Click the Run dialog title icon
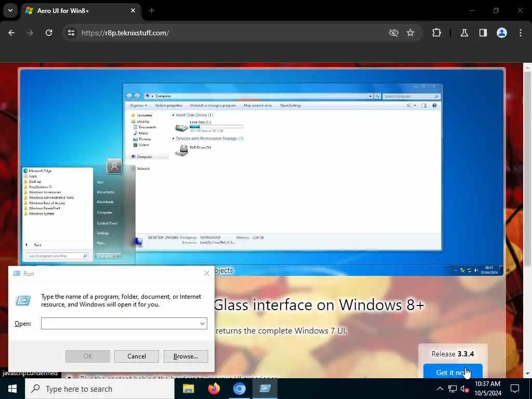The height and width of the screenshot is (399, 532). pos(16,273)
